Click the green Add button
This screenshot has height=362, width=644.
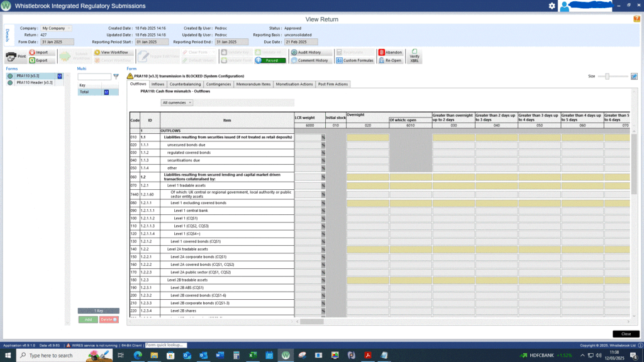(87, 319)
